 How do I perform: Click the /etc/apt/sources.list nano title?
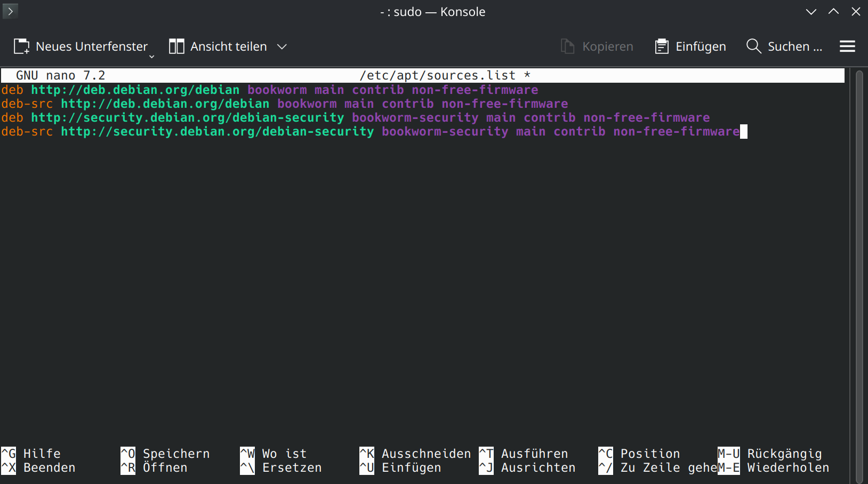click(438, 75)
